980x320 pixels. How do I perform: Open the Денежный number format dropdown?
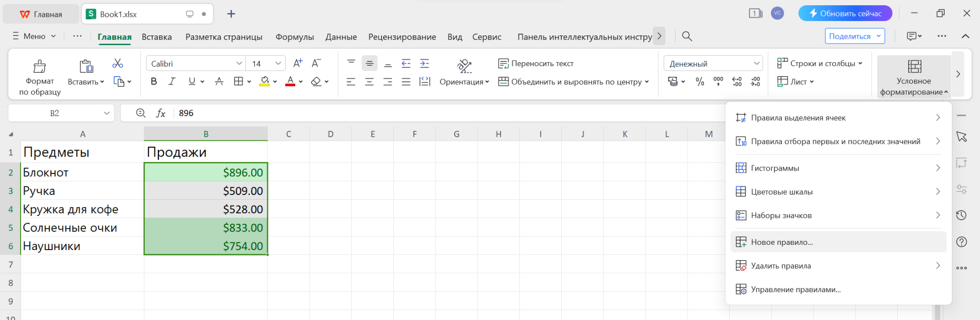(x=757, y=64)
